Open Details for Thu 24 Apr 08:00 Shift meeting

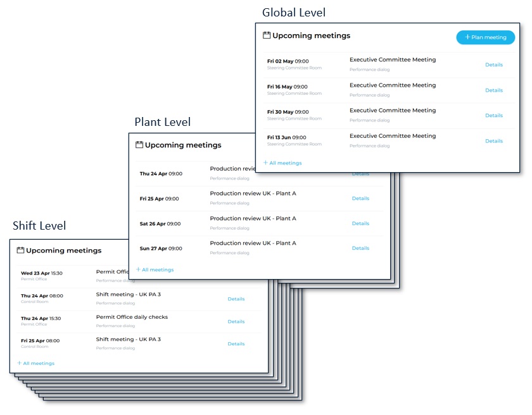pos(236,299)
